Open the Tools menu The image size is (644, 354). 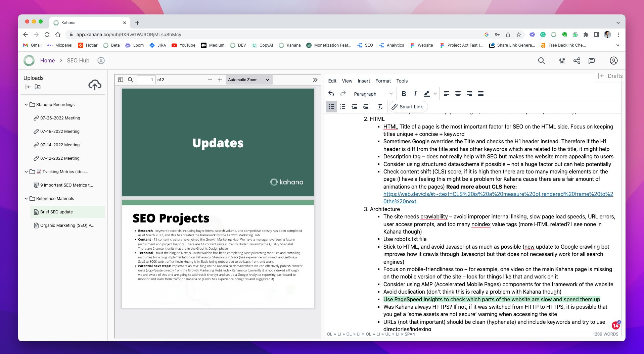(x=402, y=81)
